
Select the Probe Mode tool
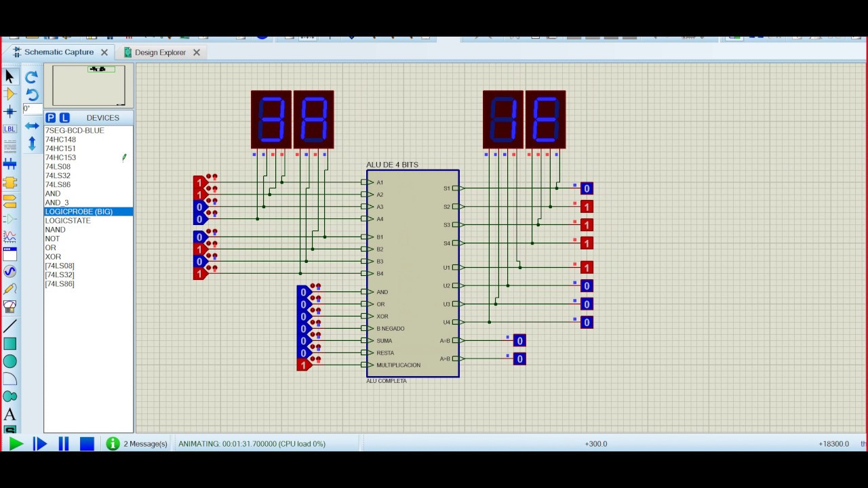(9, 289)
